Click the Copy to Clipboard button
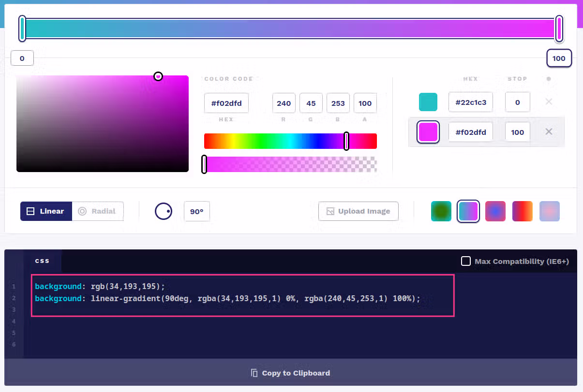 [290, 373]
